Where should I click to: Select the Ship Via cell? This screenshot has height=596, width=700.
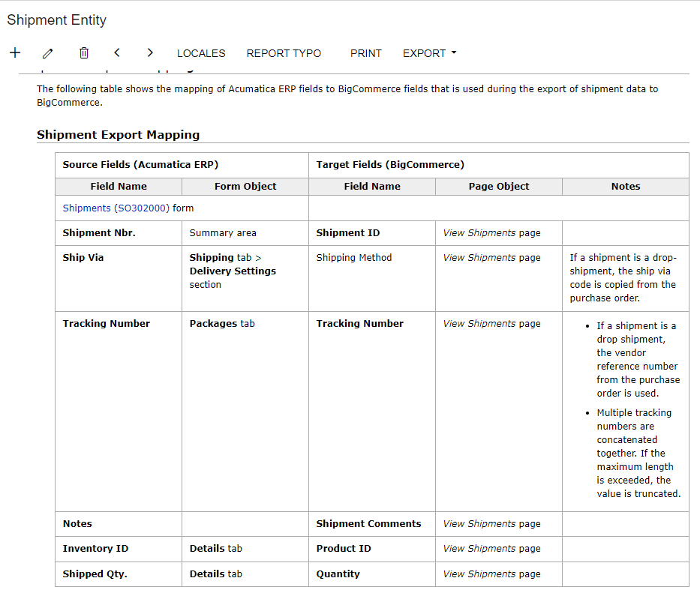click(119, 278)
